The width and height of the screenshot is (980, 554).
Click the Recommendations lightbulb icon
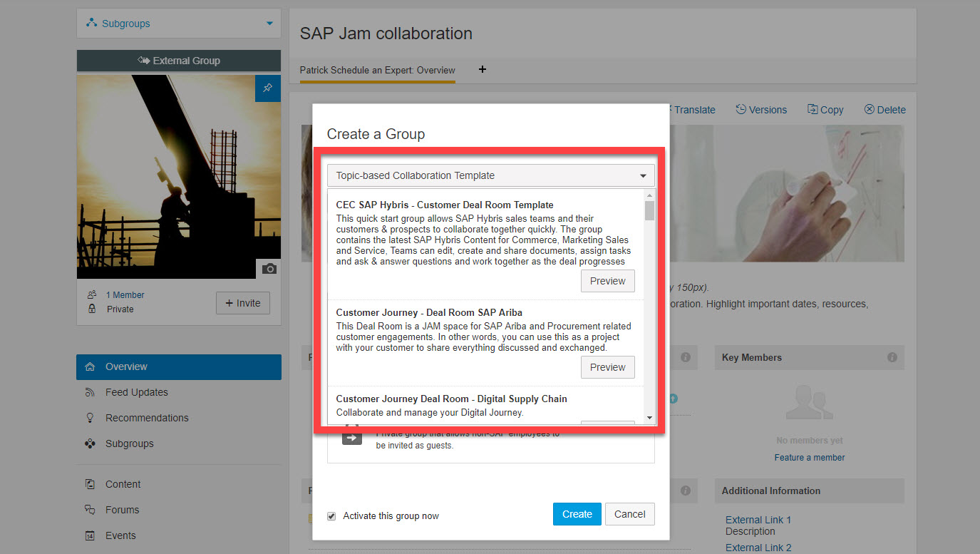click(90, 418)
